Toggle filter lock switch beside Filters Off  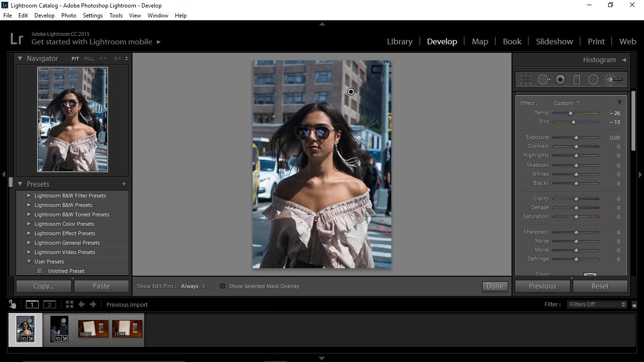click(x=634, y=304)
